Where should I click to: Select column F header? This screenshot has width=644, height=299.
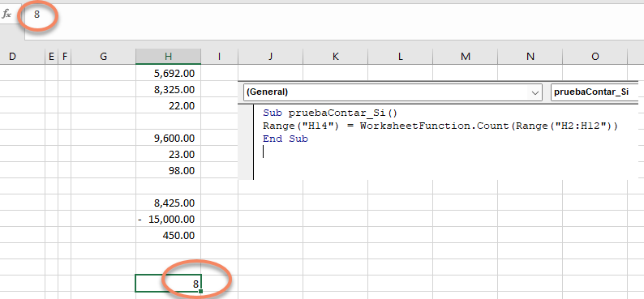pyautogui.click(x=65, y=57)
